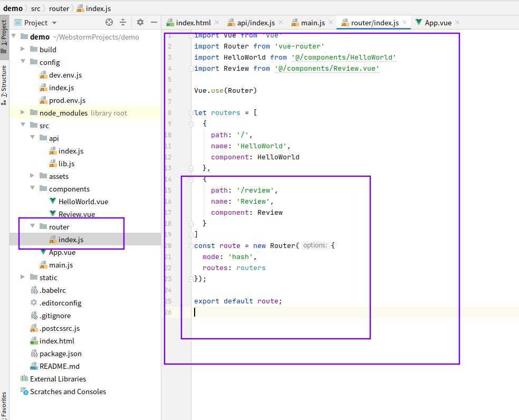Viewport: 519px width, 420px height.
Task: Select prod.env.js file
Action: tap(67, 100)
